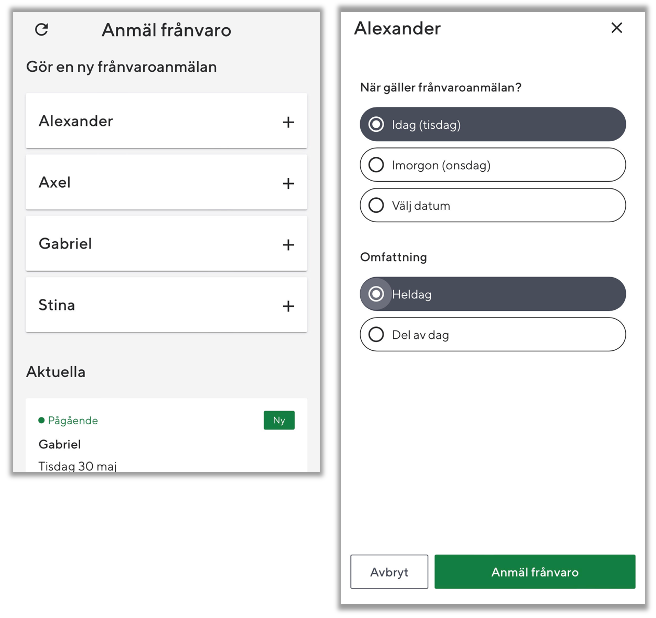Viewport: 656px width, 618px height.
Task: Click the plus icon next to Axel
Action: [288, 184]
